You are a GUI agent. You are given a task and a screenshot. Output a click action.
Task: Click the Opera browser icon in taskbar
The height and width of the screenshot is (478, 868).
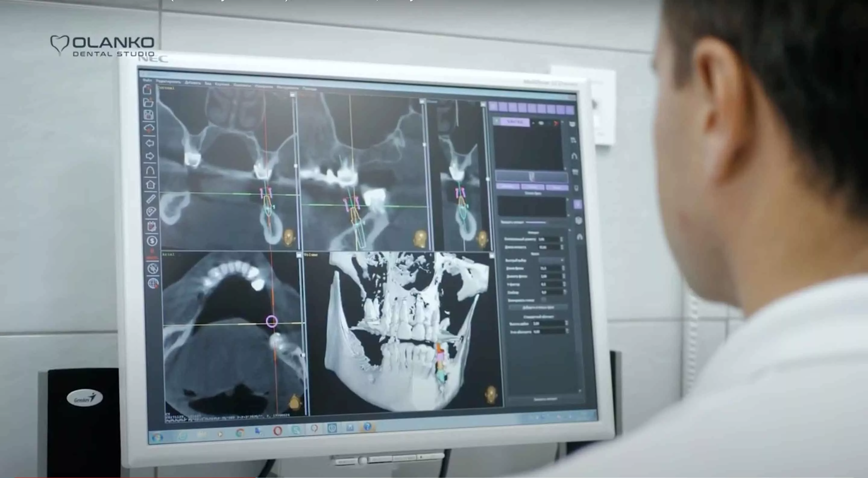pyautogui.click(x=277, y=430)
